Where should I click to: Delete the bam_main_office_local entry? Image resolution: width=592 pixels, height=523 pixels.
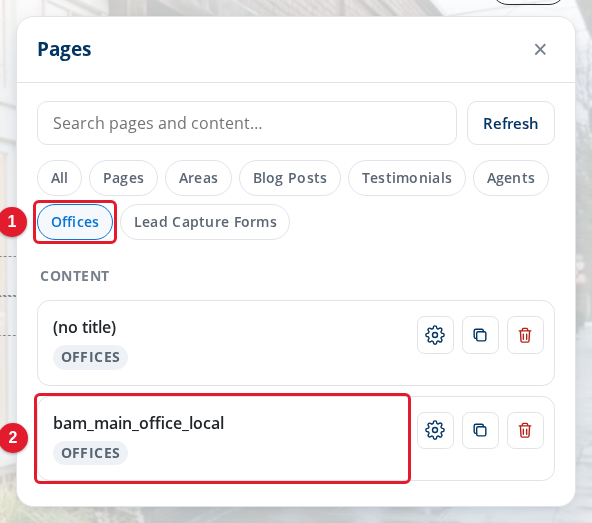(x=525, y=430)
